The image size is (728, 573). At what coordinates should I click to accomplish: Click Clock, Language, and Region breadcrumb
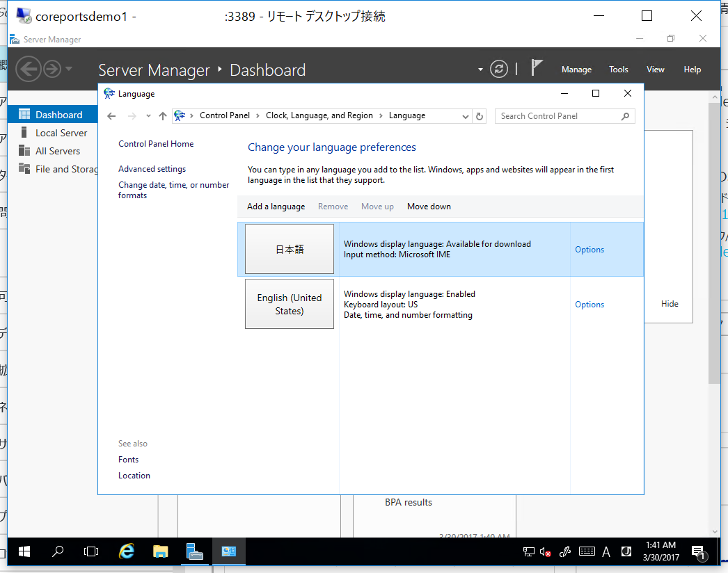[319, 115]
